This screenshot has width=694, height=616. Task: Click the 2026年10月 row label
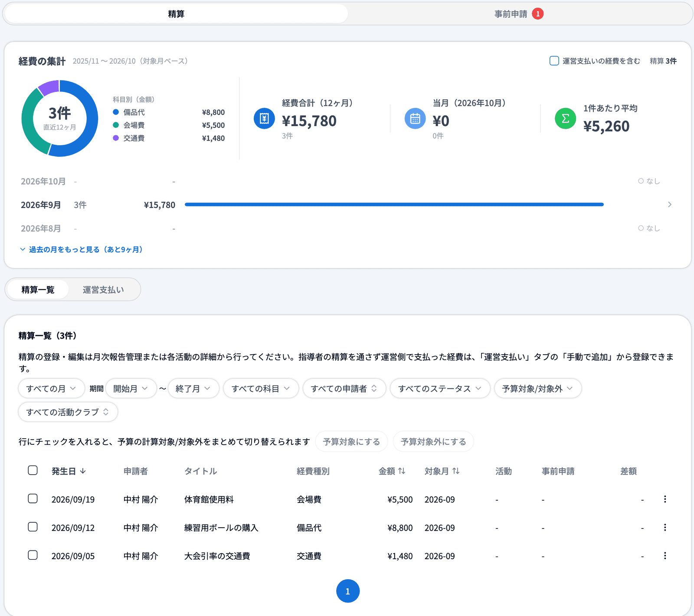43,181
